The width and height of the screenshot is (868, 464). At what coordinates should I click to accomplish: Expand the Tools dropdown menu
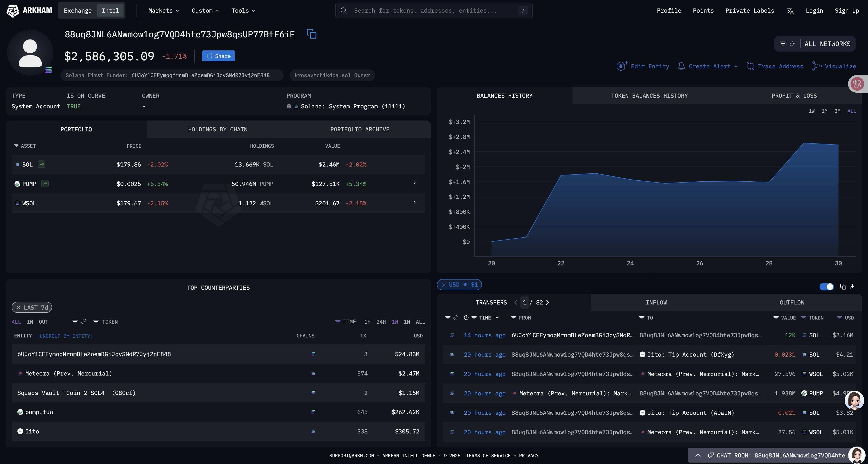[x=243, y=11]
